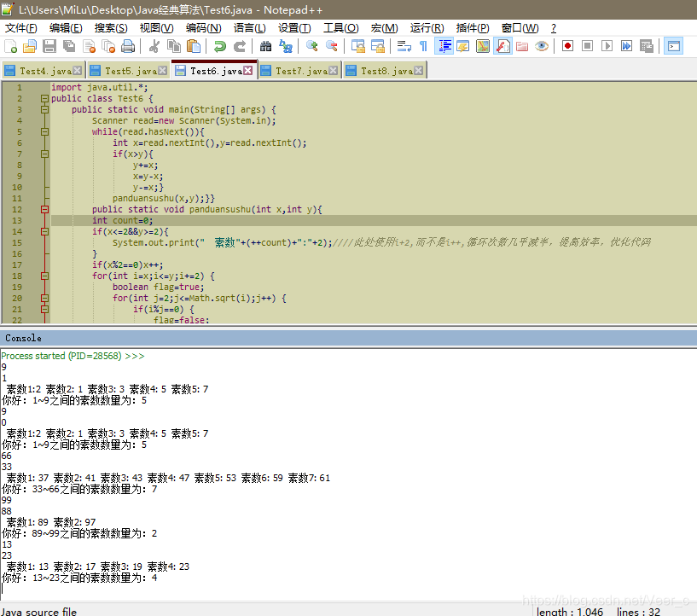The image size is (697, 616).
Task: Toggle file monitoring eye icon
Action: [542, 46]
